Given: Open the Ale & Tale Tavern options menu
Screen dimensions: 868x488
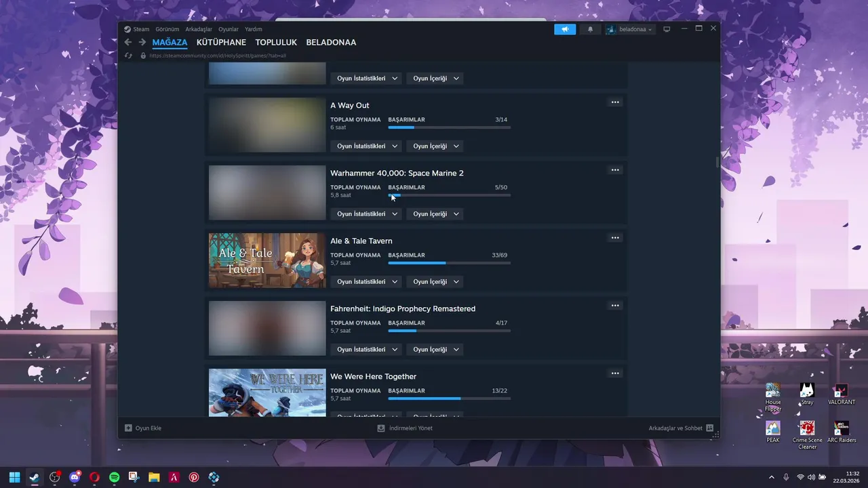Looking at the screenshot, I should point(615,238).
